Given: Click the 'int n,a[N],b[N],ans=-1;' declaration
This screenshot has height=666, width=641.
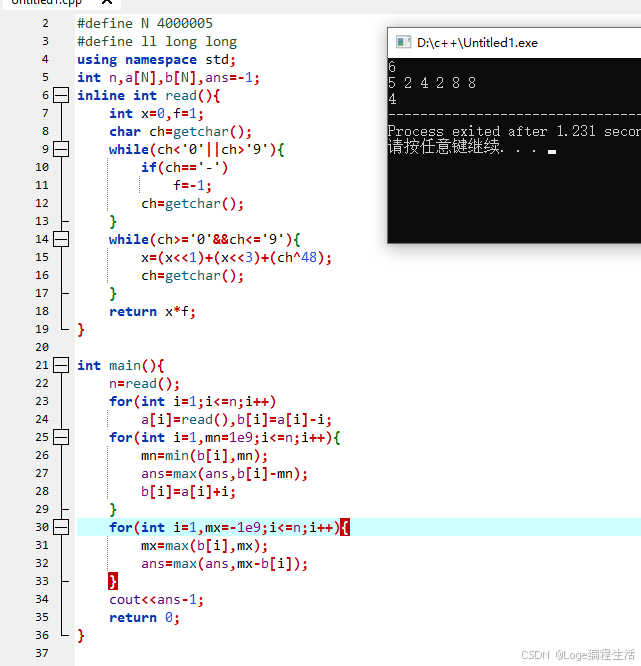Looking at the screenshot, I should [168, 77].
